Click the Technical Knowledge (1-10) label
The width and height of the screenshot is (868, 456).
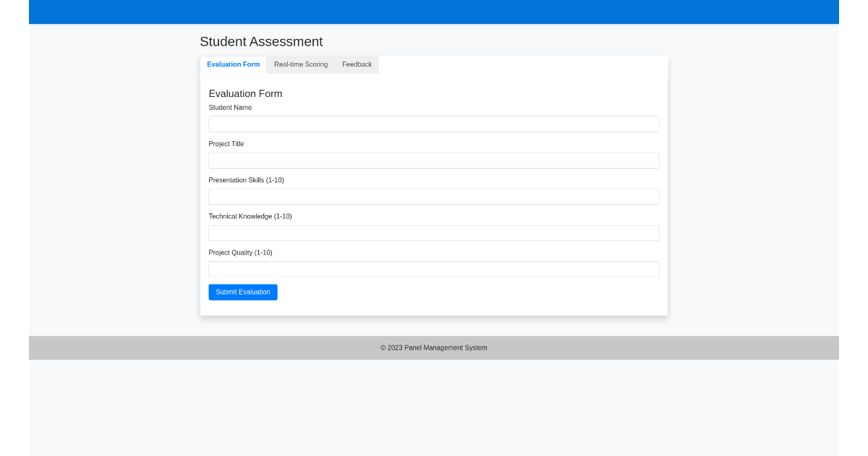tap(250, 216)
